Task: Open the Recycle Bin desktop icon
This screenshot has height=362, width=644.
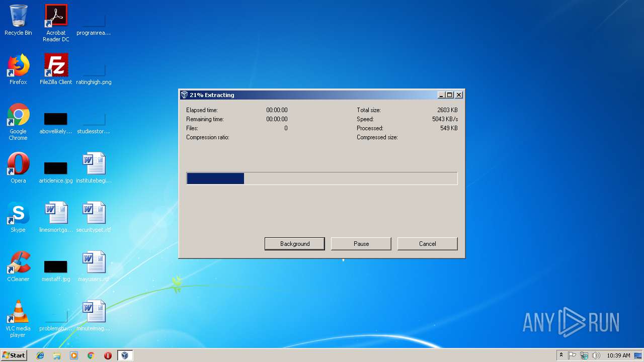Action: coord(18,20)
